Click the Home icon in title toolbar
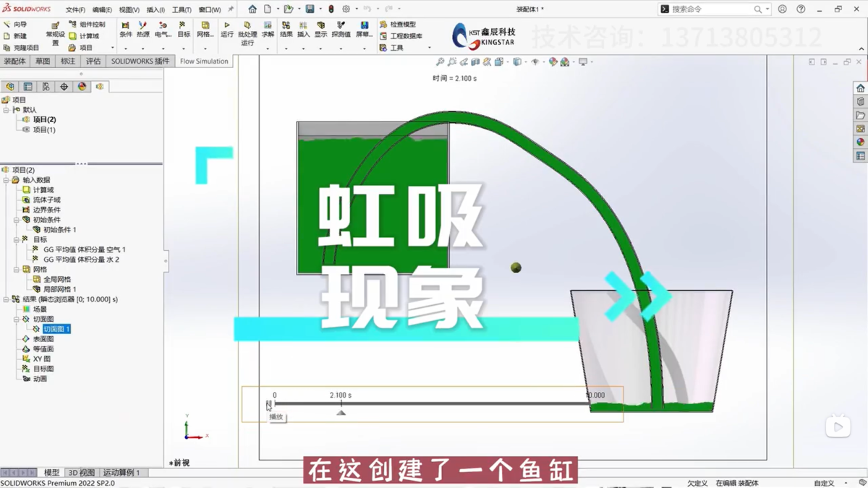 point(252,9)
